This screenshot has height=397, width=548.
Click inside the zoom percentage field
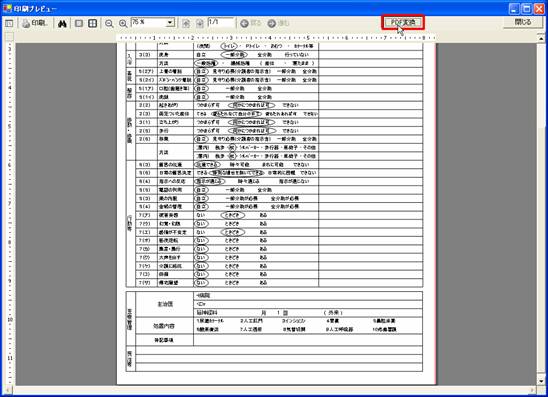click(149, 23)
